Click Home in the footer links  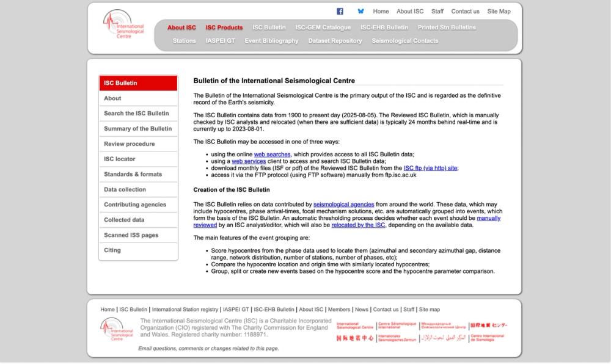(x=108, y=310)
